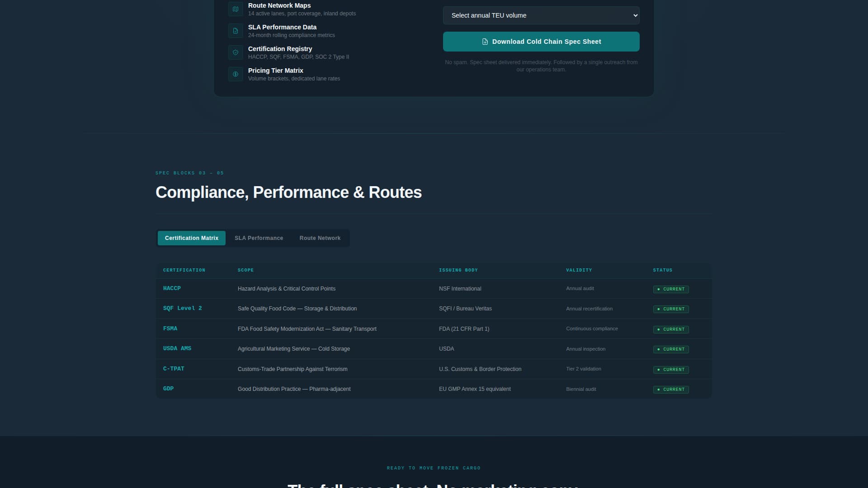This screenshot has width=868, height=488.
Task: Click the SQF Level 2 certification entry
Action: (182, 308)
